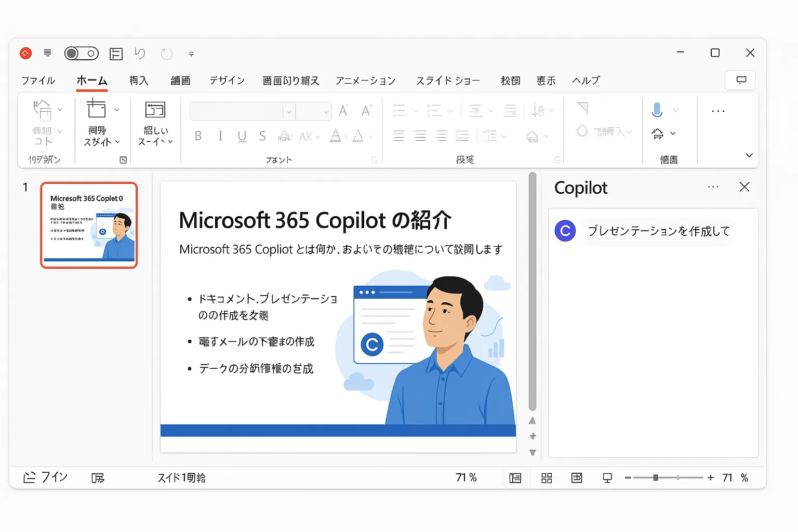The width and height of the screenshot is (798, 532).
Task: Click the Underline formatting icon
Action: pos(242,136)
